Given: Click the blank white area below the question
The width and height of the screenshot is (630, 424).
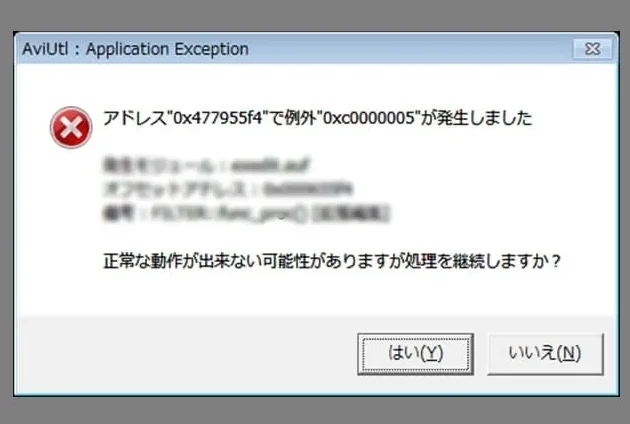Looking at the screenshot, I should pos(316,294).
